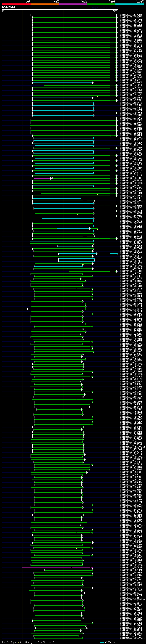Select the UniRef100_Q69WS1 label
This screenshot has width=146, height=644.
coord(131,42)
